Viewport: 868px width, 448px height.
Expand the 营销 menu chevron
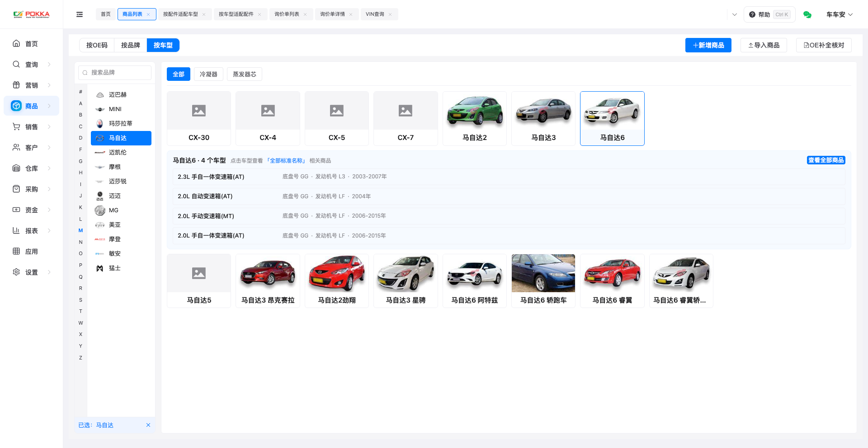click(49, 85)
